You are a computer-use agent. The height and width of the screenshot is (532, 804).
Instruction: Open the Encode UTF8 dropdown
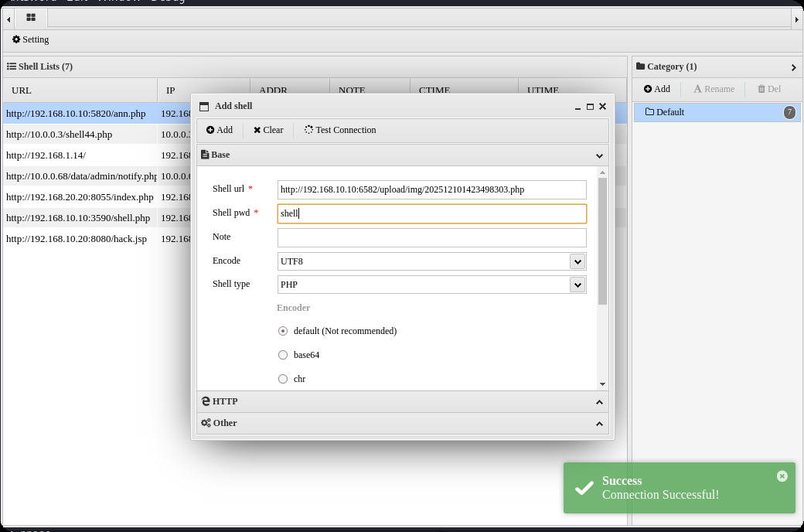(x=577, y=261)
